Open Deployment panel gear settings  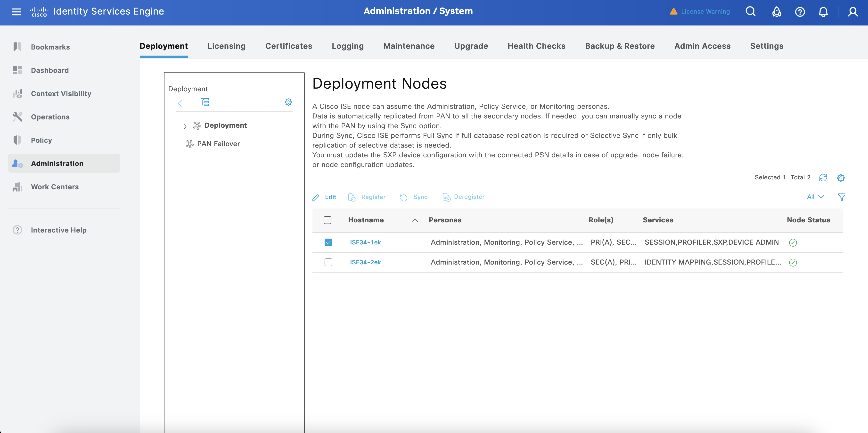pos(288,102)
